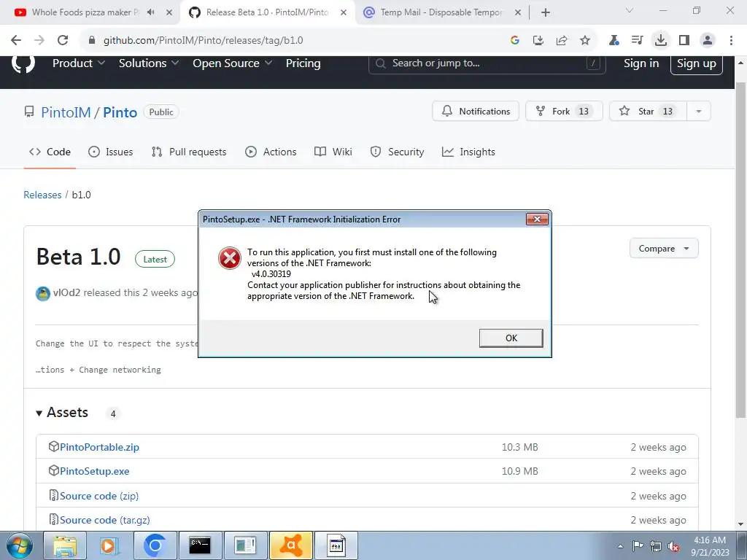The height and width of the screenshot is (560, 747).
Task: Download Source code (tar.gz)
Action: pos(105,520)
